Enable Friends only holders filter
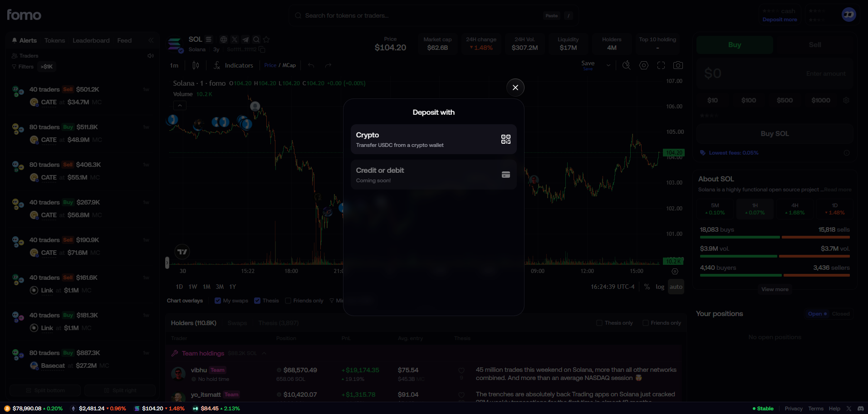The height and width of the screenshot is (414, 868). click(x=645, y=323)
